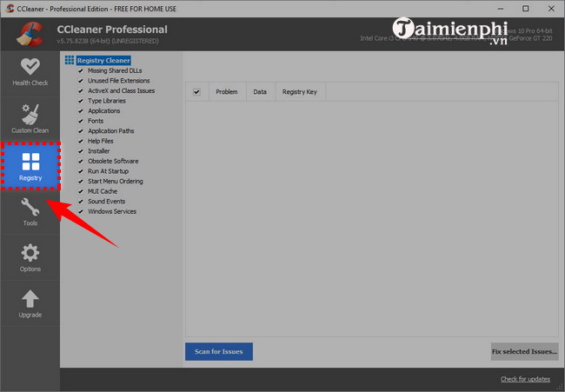Minimize the CCleaner window
This screenshot has height=392, width=565.
coord(501,9)
